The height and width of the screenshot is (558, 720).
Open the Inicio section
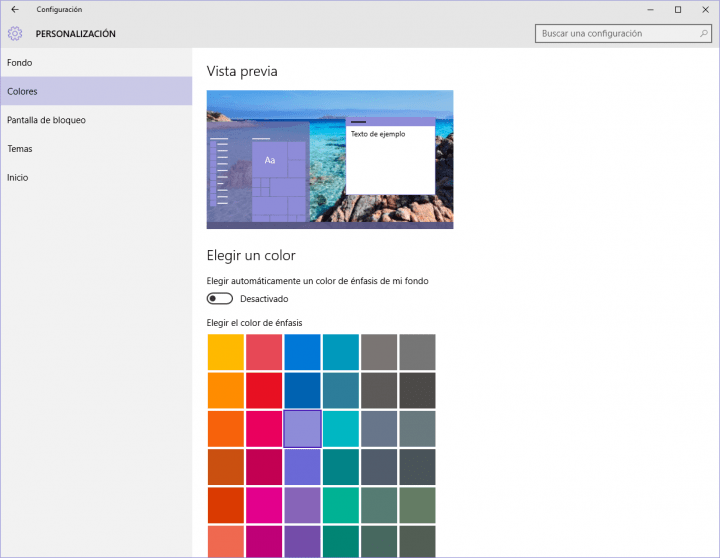pyautogui.click(x=96, y=177)
